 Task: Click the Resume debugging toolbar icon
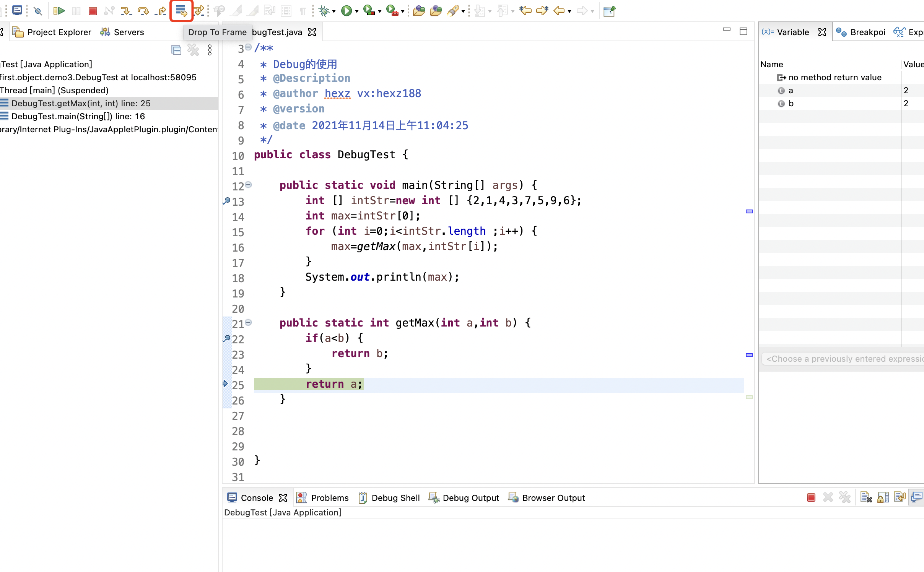(59, 11)
